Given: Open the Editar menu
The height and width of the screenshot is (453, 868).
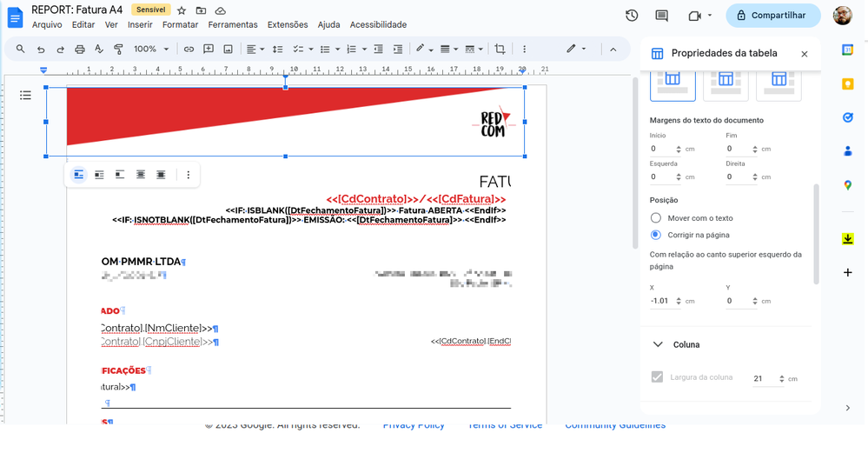Looking at the screenshot, I should pos(83,25).
